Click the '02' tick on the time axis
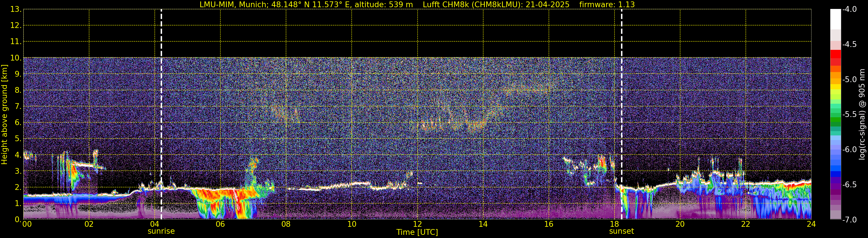Viewport: 868px width, 238px height. [89, 224]
